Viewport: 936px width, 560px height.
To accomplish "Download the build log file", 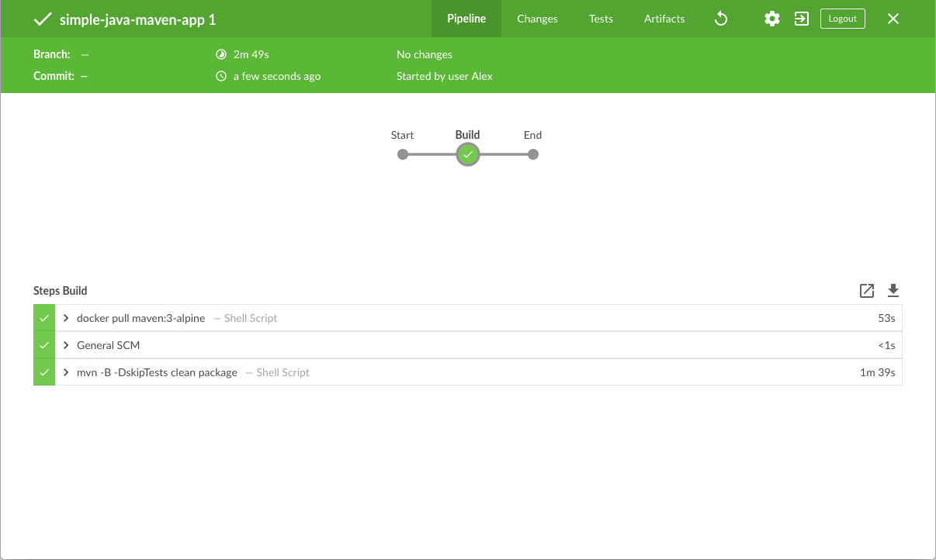I will pyautogui.click(x=893, y=291).
